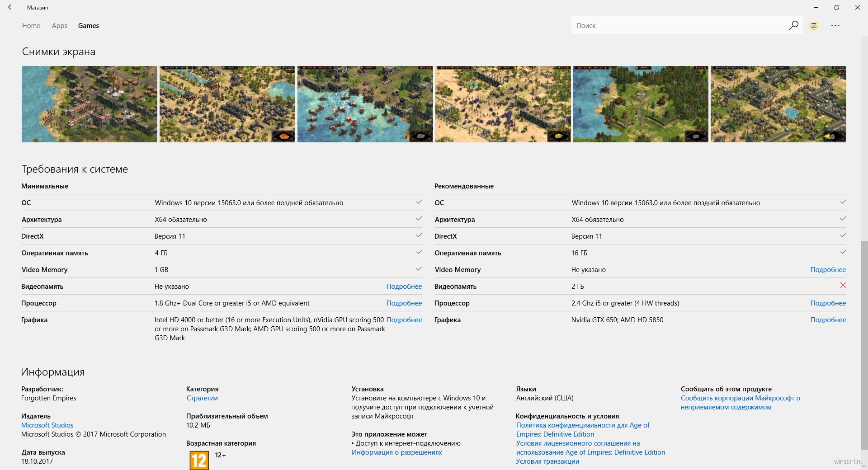Open Условия транзакции link
The width and height of the screenshot is (868, 470).
[547, 461]
